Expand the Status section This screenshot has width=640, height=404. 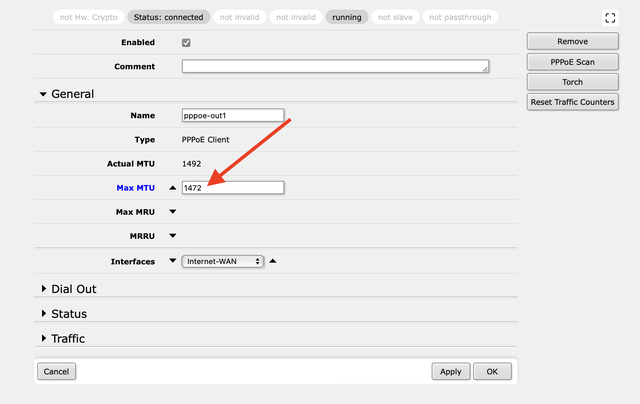(x=44, y=313)
